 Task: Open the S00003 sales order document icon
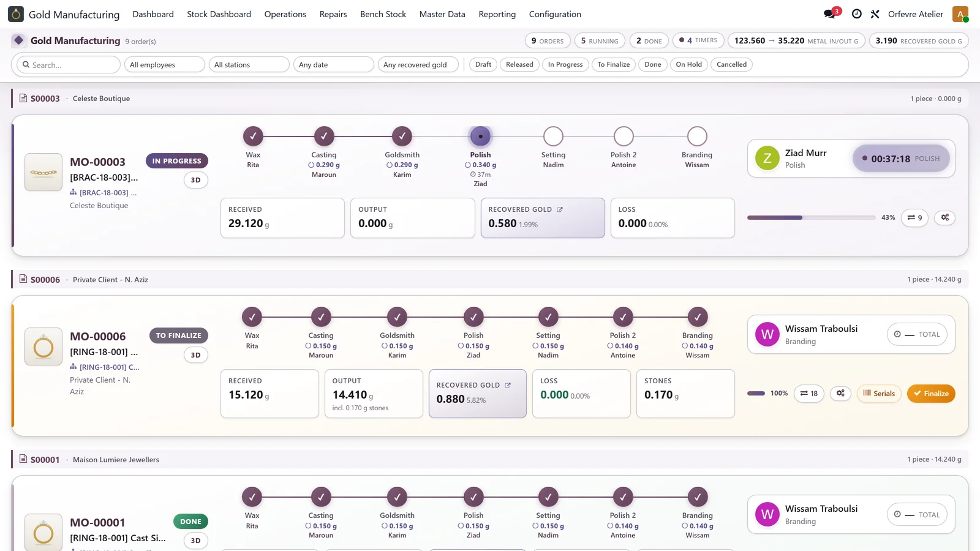point(23,98)
